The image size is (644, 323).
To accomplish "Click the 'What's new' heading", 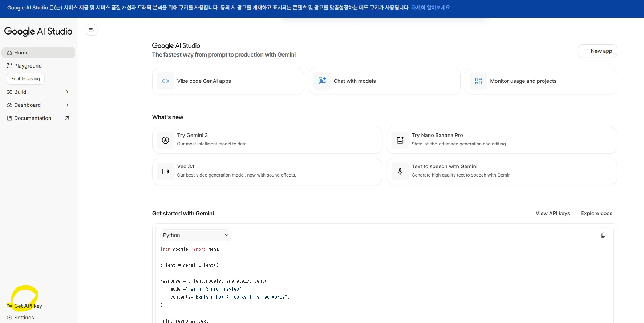I will pyautogui.click(x=168, y=117).
